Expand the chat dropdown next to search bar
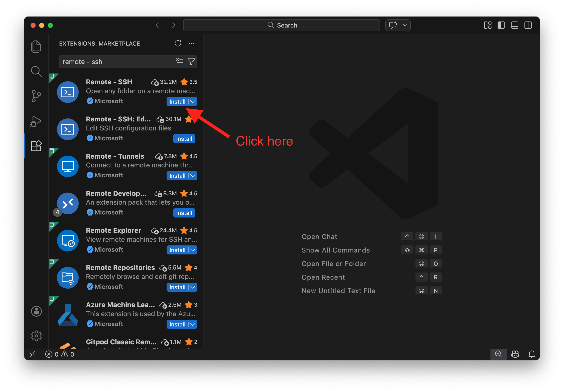The width and height of the screenshot is (564, 392). click(x=405, y=25)
